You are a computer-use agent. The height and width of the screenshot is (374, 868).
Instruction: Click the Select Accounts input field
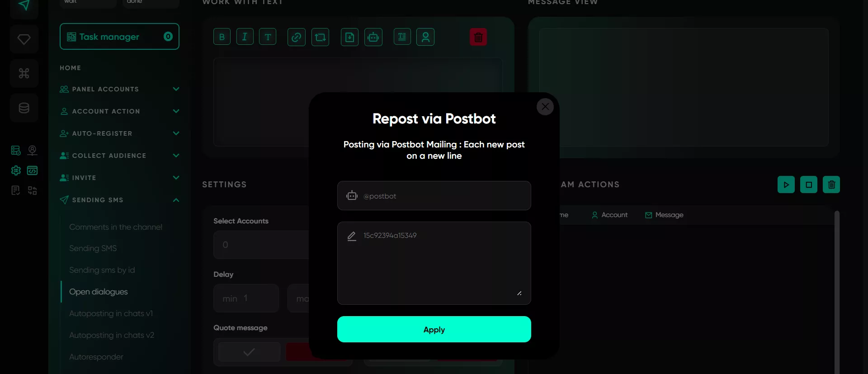pyautogui.click(x=261, y=245)
